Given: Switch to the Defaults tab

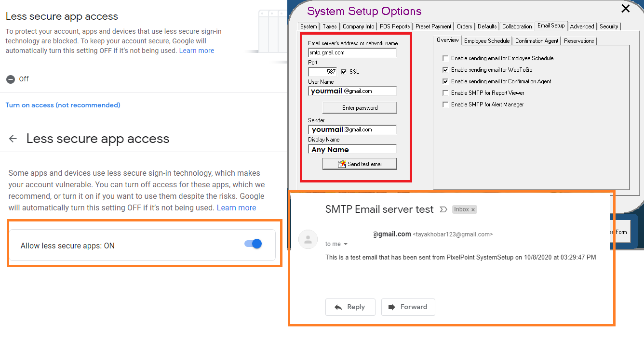Looking at the screenshot, I should pyautogui.click(x=487, y=26).
